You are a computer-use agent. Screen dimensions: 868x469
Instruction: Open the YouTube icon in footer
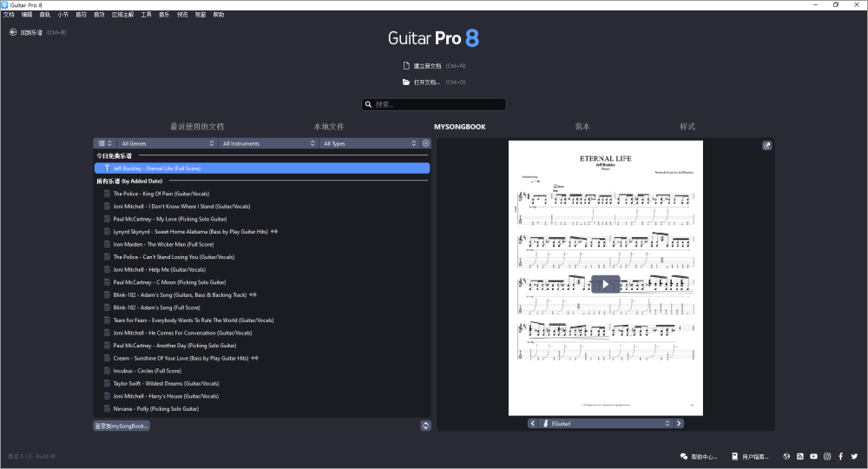(x=814, y=456)
